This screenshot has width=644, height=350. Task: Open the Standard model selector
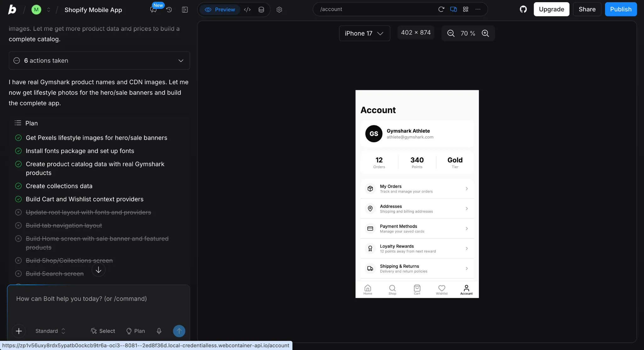coord(50,331)
